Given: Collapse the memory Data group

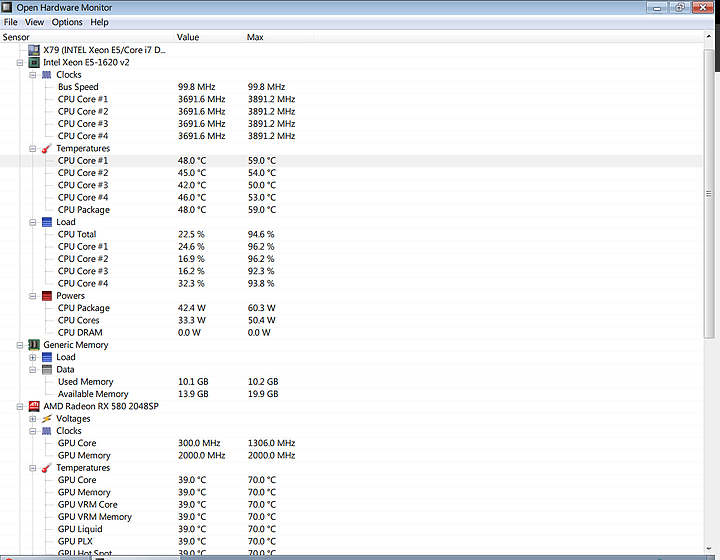Looking at the screenshot, I should coord(33,370).
